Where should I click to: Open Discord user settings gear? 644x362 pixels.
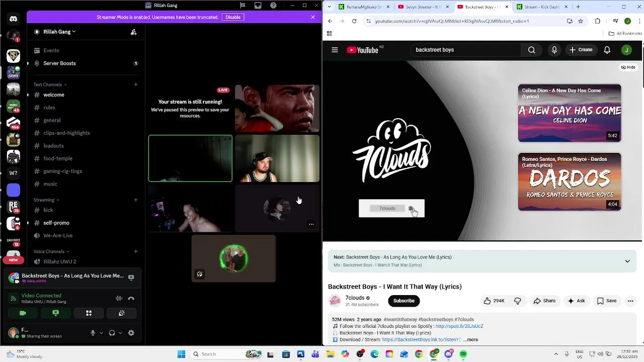click(131, 333)
